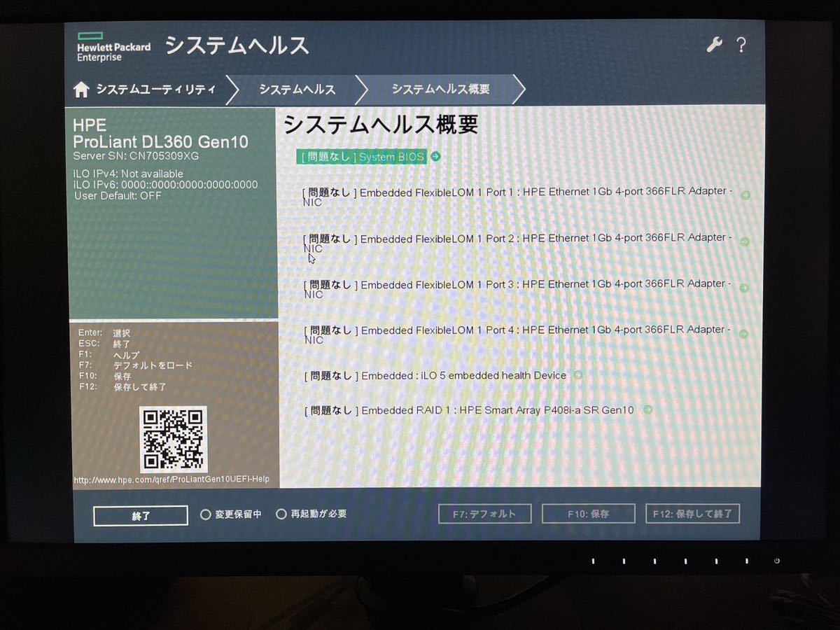This screenshot has height=630, width=840.
Task: Toggle the 再起動が必要 radio indicator
Action: [x=281, y=514]
